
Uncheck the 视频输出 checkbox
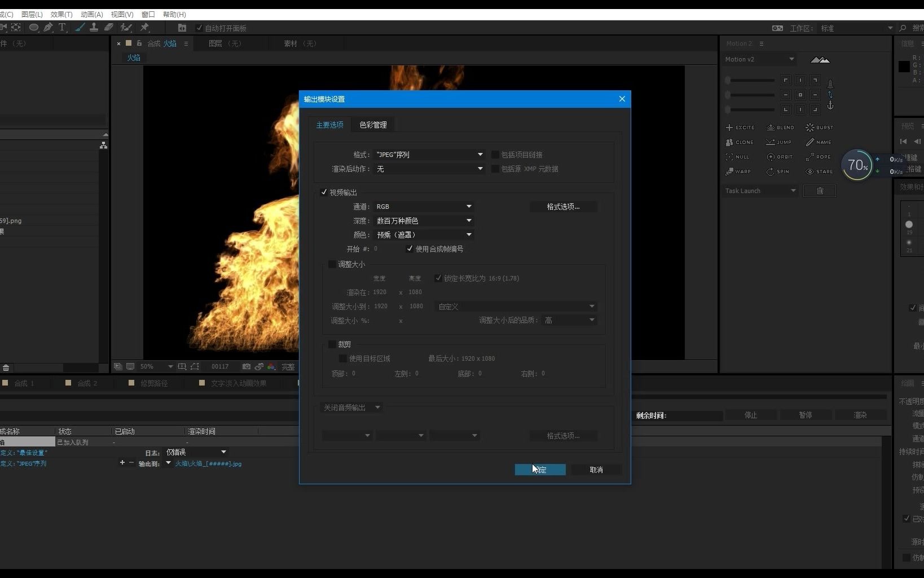pos(324,192)
